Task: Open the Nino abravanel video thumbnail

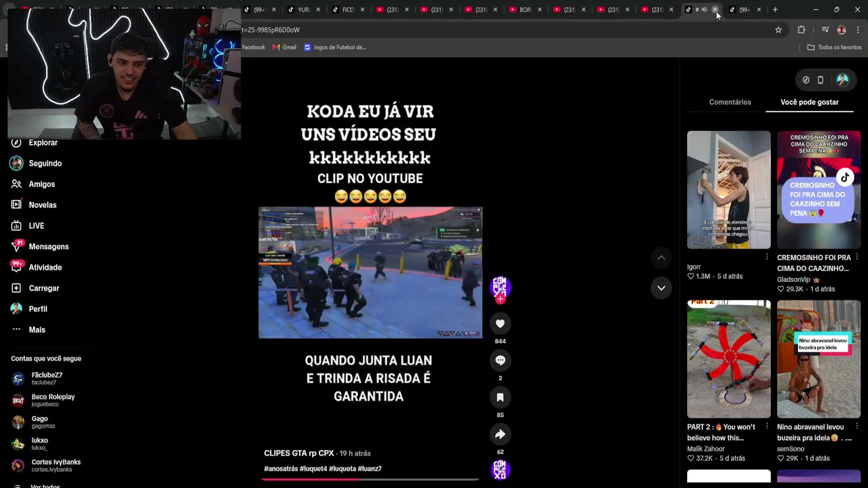Action: coord(818,359)
